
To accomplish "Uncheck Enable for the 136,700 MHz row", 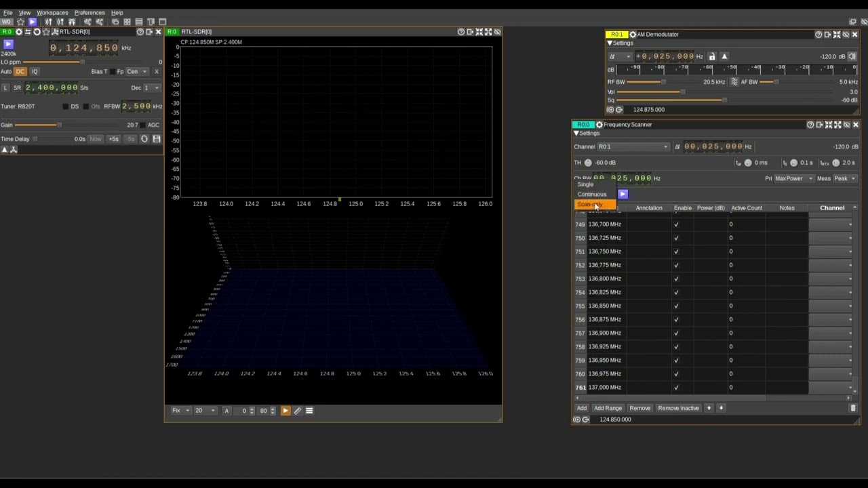I will point(676,224).
